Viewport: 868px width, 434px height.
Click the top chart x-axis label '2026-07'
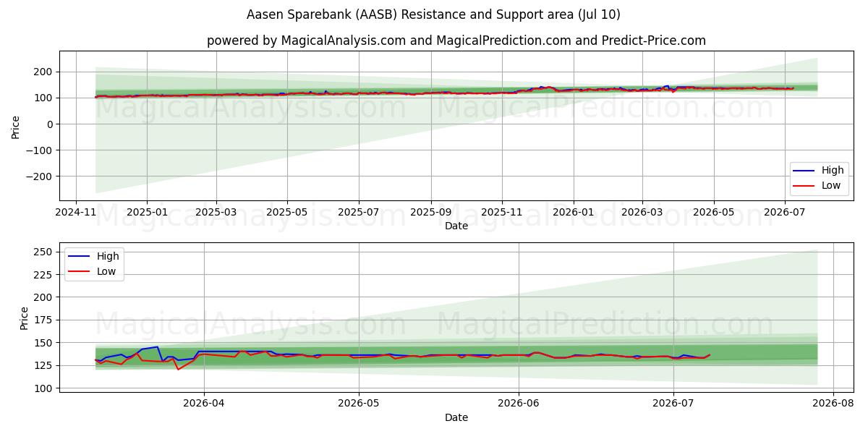coord(785,213)
